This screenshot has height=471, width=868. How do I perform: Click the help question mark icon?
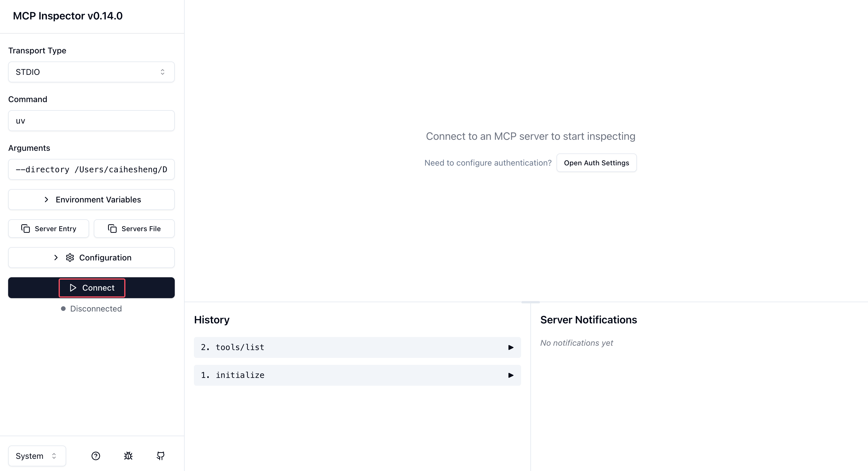96,456
